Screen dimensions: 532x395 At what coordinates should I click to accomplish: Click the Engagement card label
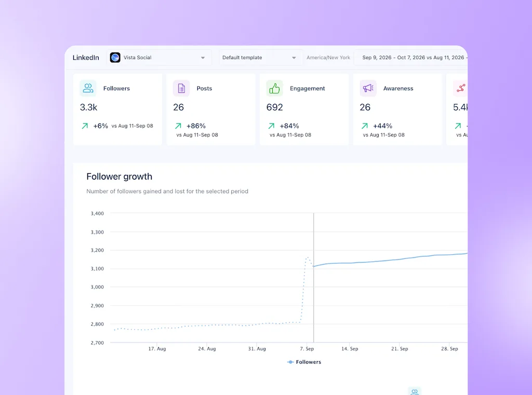(308, 88)
